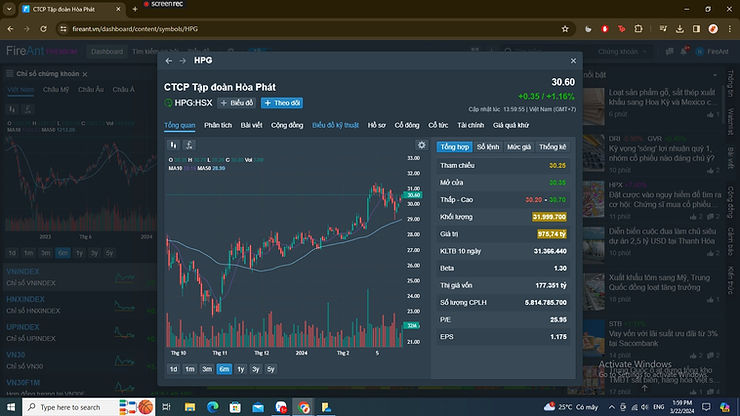Set HPG chart range to 1y
This screenshot has width=740, height=416.
pyautogui.click(x=241, y=369)
